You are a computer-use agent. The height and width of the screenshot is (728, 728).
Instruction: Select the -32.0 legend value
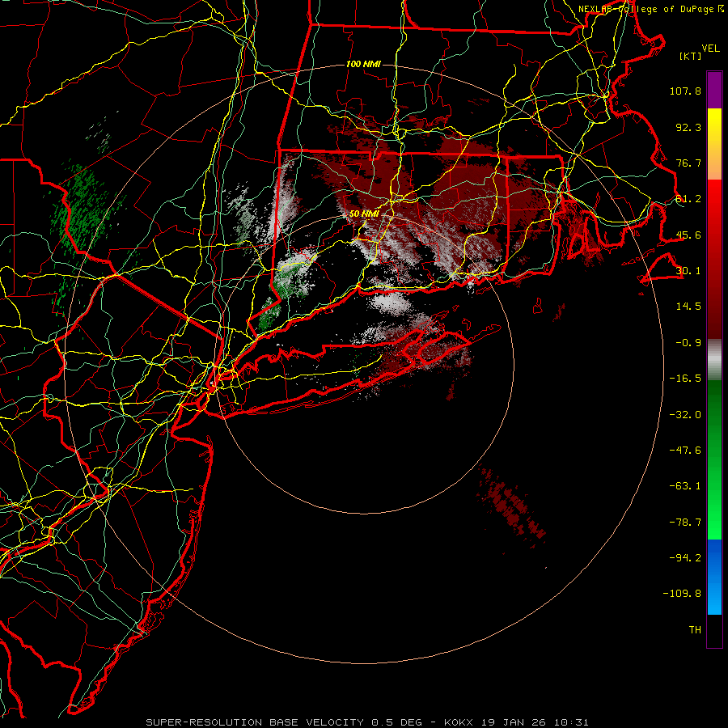(x=685, y=415)
